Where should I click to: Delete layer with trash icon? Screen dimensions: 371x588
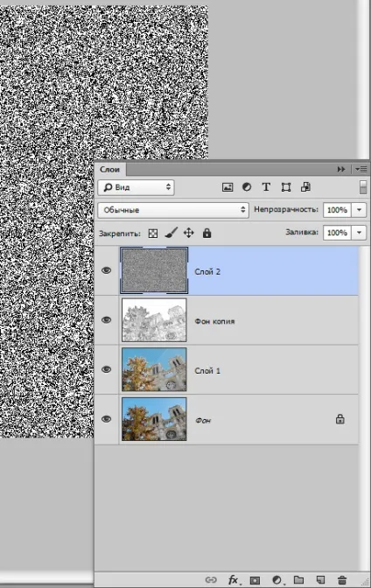342,580
